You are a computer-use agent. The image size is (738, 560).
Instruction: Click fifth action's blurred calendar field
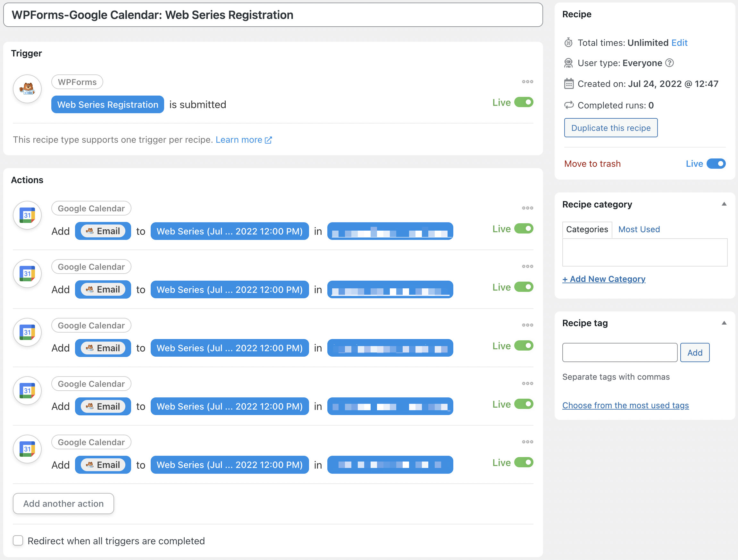pos(390,465)
